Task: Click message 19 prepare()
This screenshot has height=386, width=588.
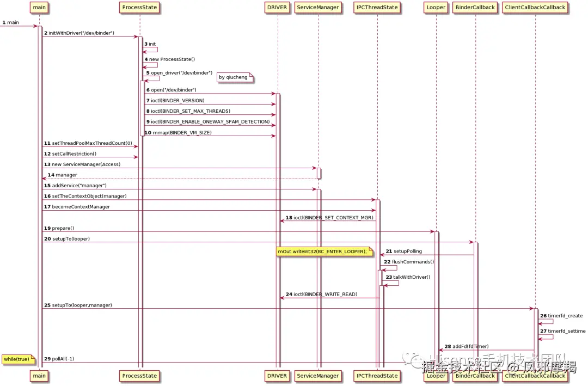Action: tap(59, 228)
